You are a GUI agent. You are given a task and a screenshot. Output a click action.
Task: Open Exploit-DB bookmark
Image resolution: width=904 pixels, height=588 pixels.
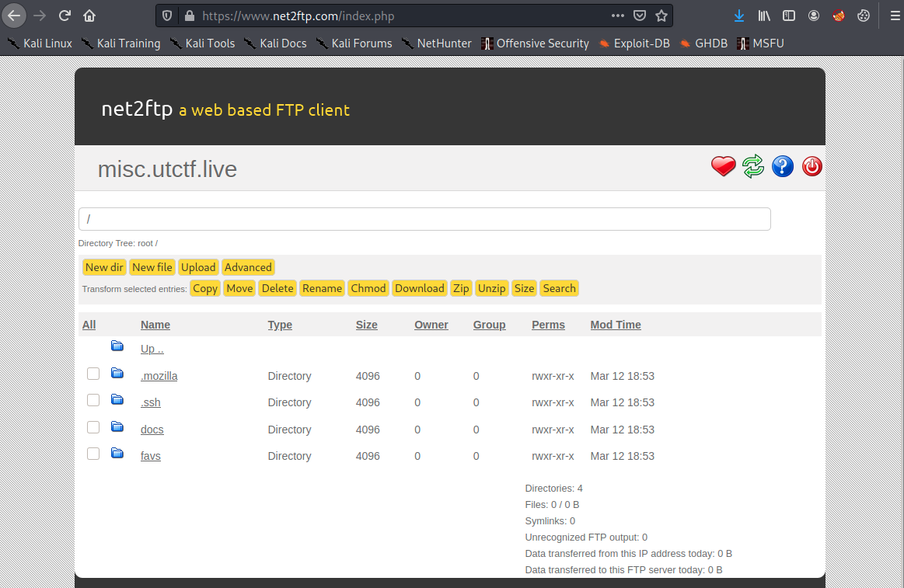[x=634, y=43]
